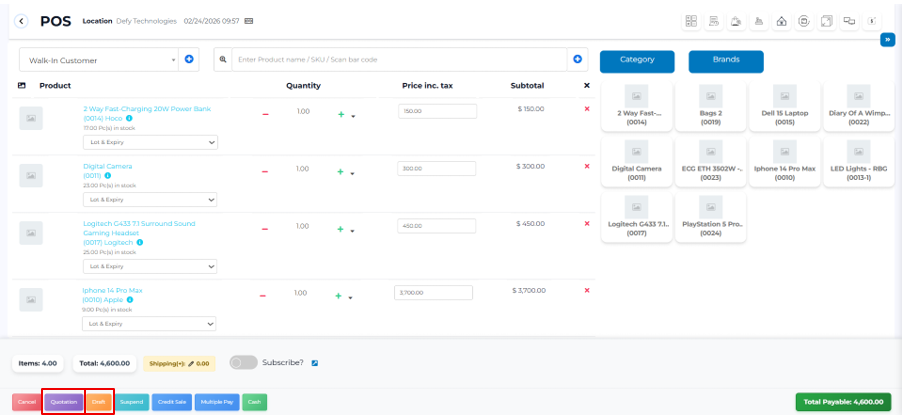The width and height of the screenshot is (902, 416).
Task: Open the Walk-In Customer dropdown
Action: 98,60
